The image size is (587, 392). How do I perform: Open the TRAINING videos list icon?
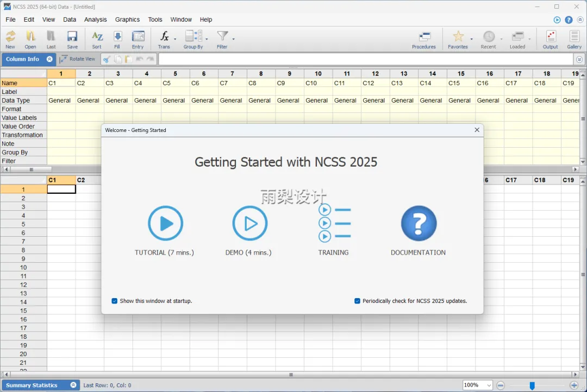334,223
